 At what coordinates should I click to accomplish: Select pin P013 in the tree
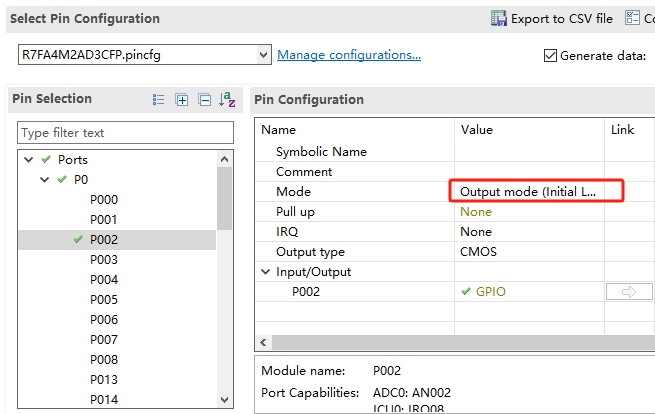[x=104, y=380]
